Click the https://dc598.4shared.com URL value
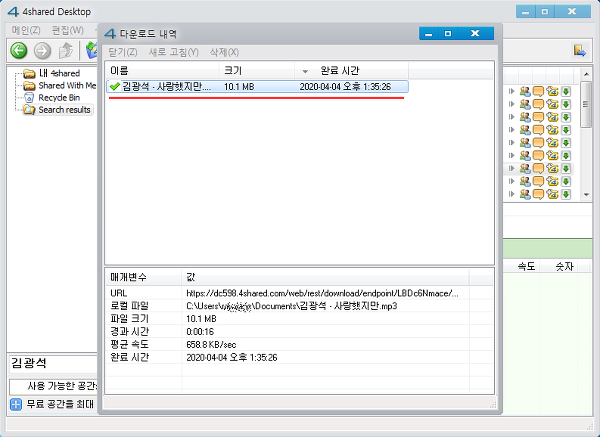 [322, 293]
